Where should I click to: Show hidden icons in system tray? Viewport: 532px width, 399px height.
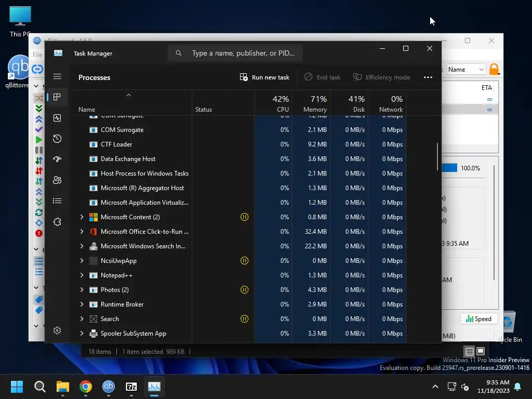[435, 387]
